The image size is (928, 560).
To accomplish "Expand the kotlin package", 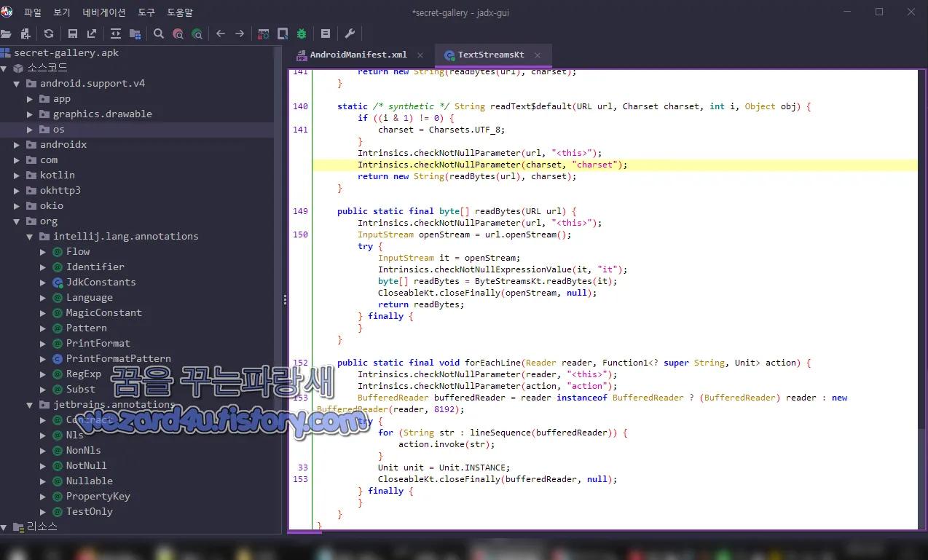I will tap(17, 176).
